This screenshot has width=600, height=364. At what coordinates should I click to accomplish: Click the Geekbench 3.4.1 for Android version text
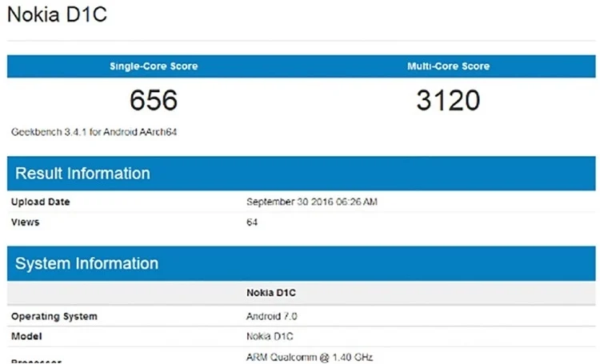click(x=94, y=132)
